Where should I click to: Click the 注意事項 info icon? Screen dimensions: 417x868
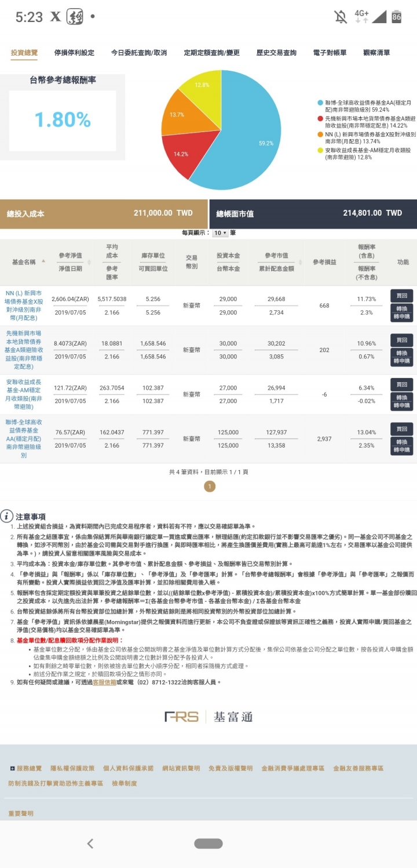click(x=6, y=516)
